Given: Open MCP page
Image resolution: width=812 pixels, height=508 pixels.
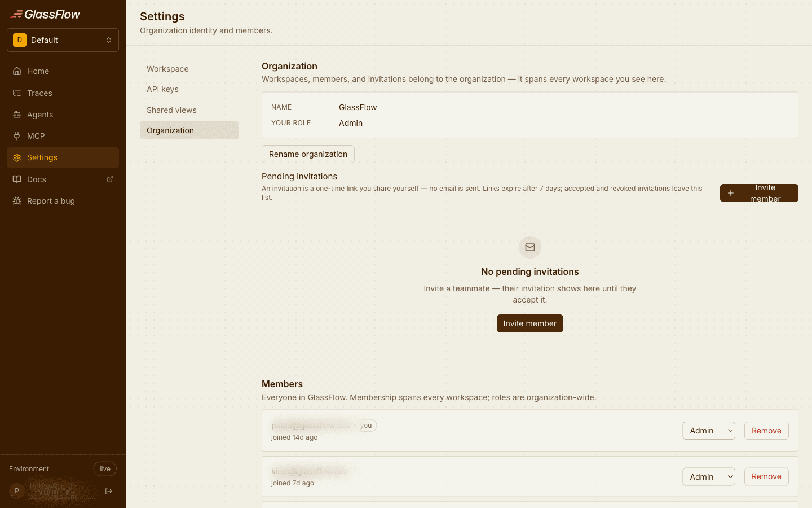Looking at the screenshot, I should pyautogui.click(x=63, y=136).
